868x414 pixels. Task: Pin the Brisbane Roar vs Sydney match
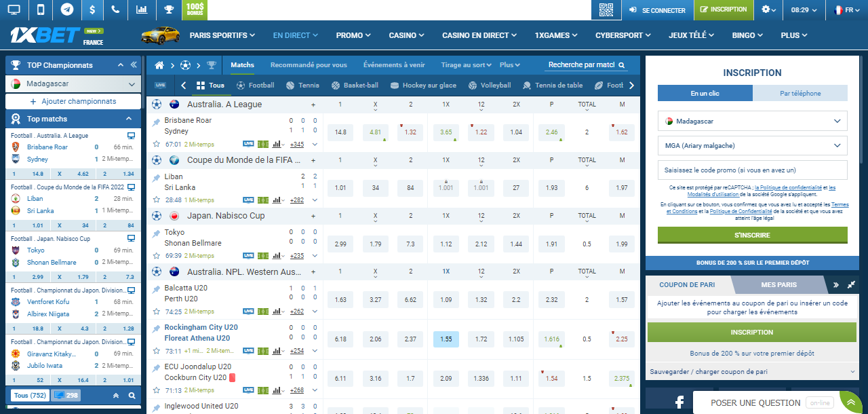(157, 121)
